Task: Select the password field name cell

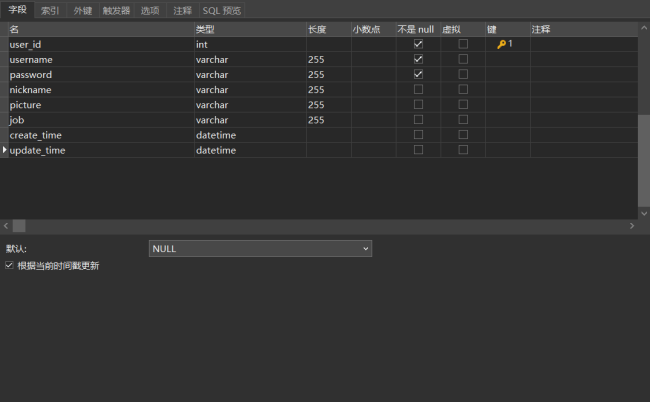Action: point(101,75)
